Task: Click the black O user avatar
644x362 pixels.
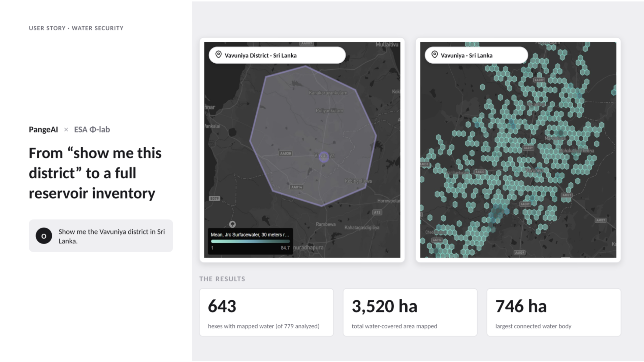Action: 44,236
